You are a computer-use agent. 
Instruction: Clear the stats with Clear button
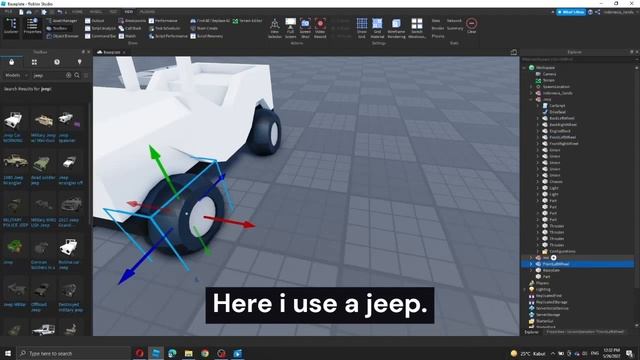click(471, 26)
